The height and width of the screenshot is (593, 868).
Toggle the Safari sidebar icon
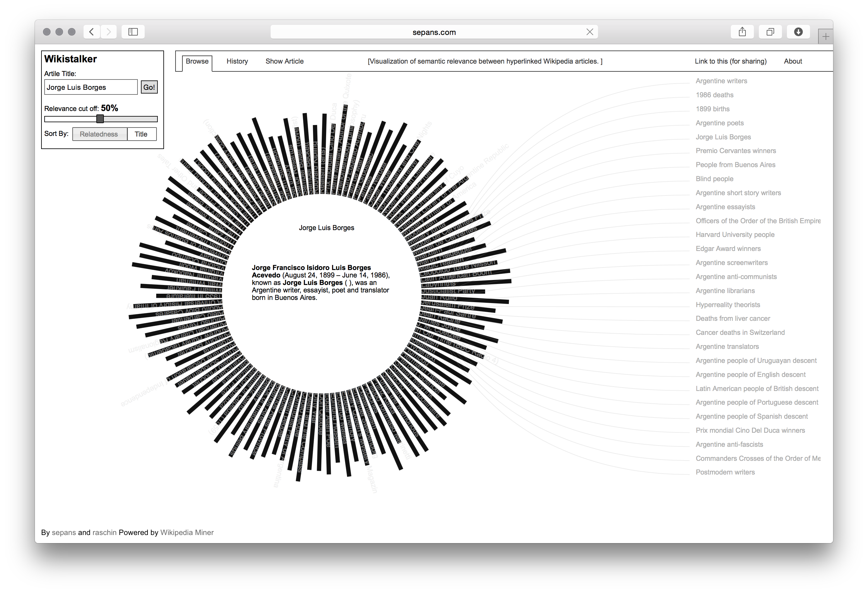(133, 32)
